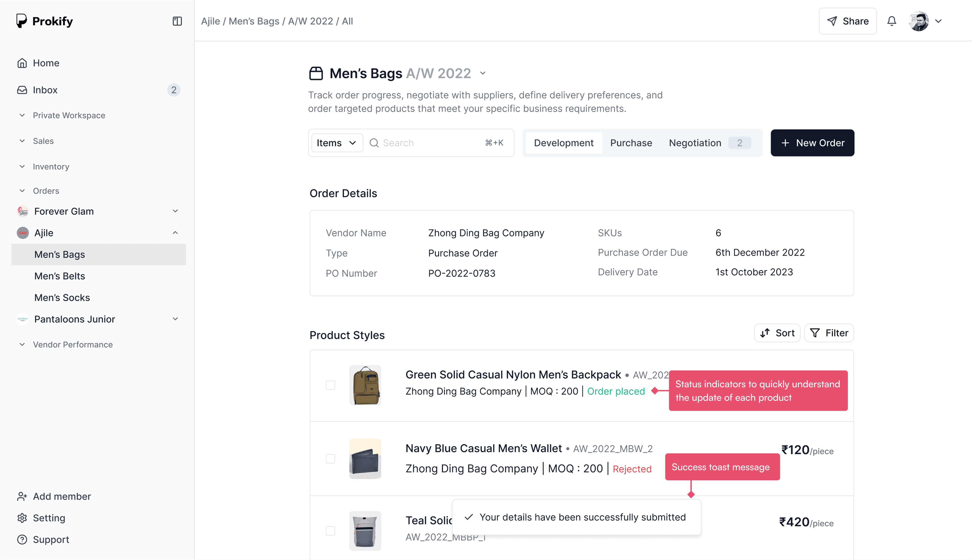Check the Green Solid Backpack checkbox
The image size is (972, 560).
330,385
